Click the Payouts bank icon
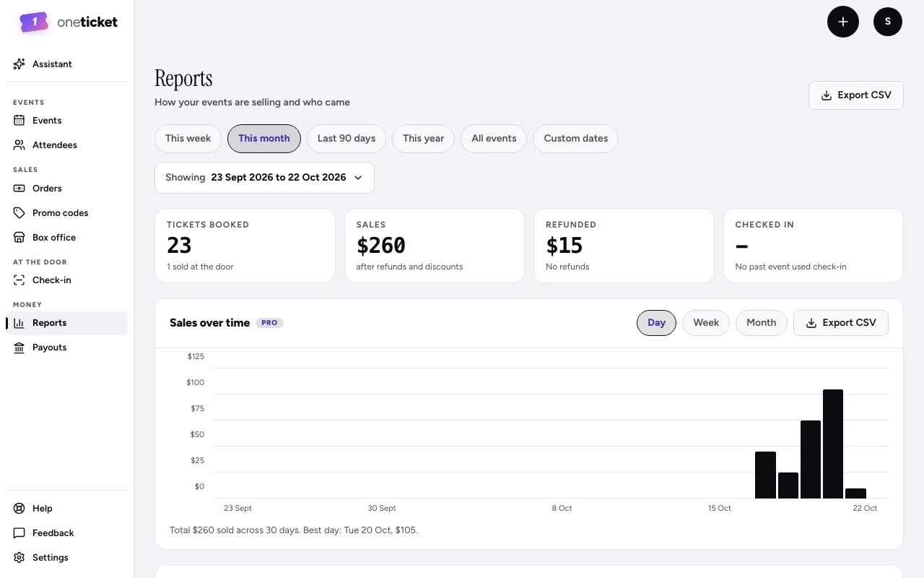 [x=19, y=348]
